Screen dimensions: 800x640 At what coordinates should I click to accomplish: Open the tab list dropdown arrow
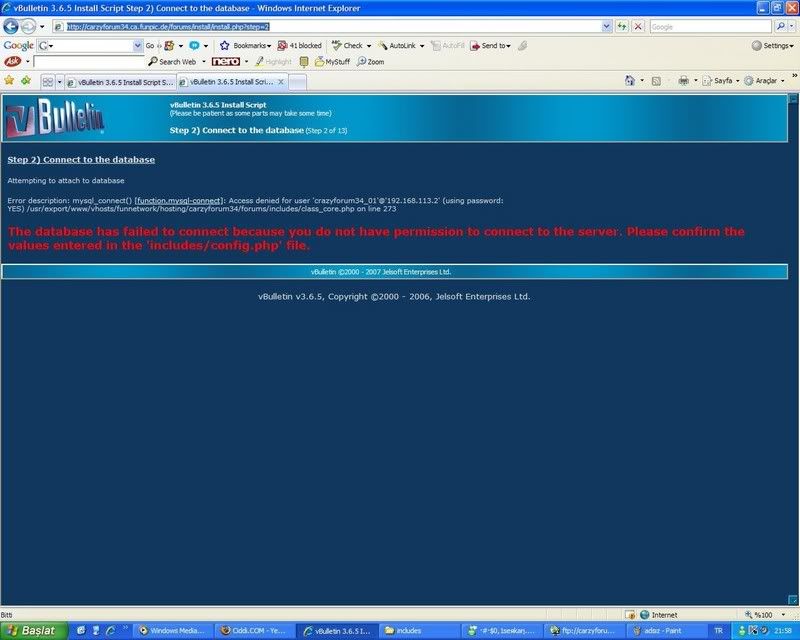pyautogui.click(x=59, y=82)
